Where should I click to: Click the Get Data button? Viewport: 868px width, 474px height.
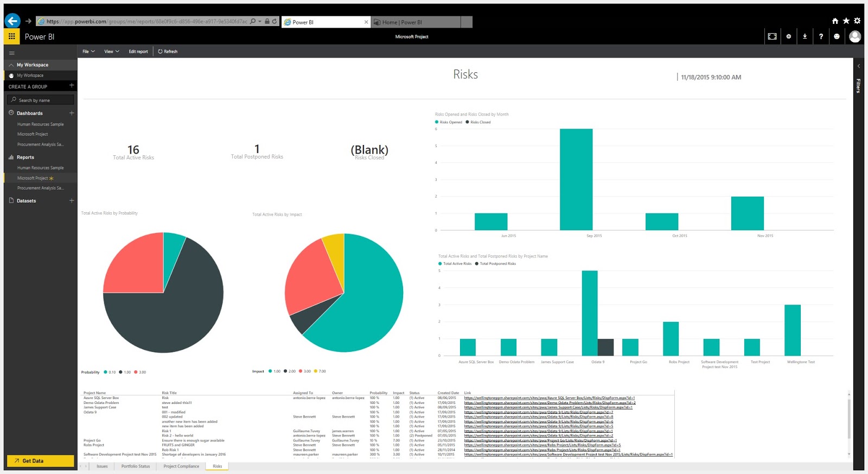(39, 461)
